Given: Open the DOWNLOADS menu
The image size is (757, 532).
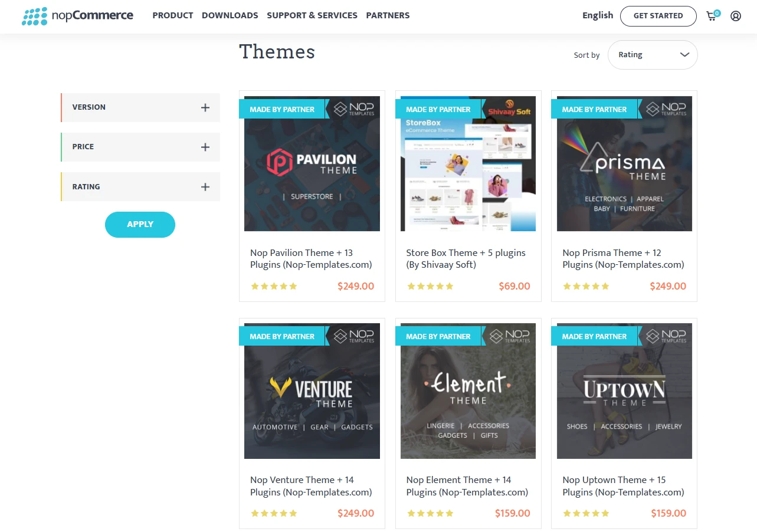Looking at the screenshot, I should point(230,15).
